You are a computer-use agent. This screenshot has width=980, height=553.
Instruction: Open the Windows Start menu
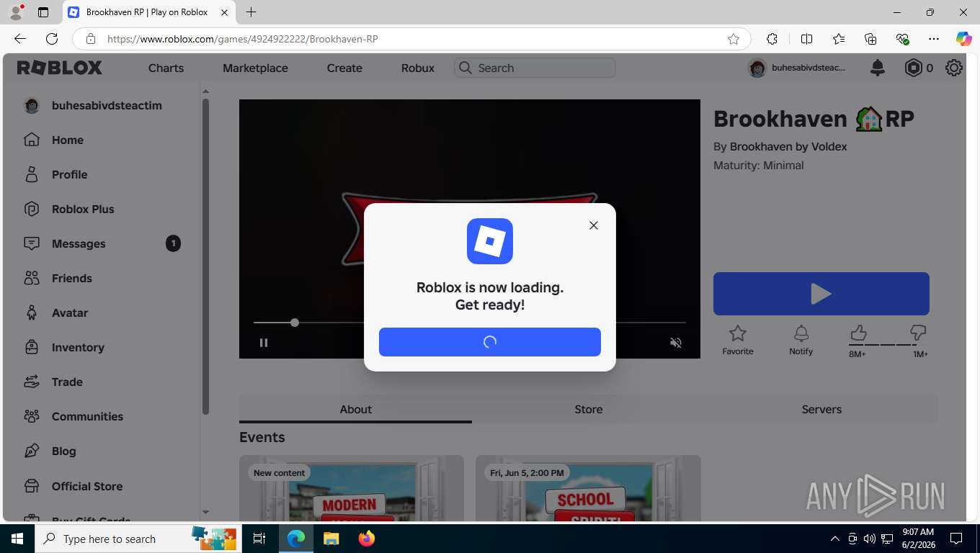pyautogui.click(x=17, y=539)
